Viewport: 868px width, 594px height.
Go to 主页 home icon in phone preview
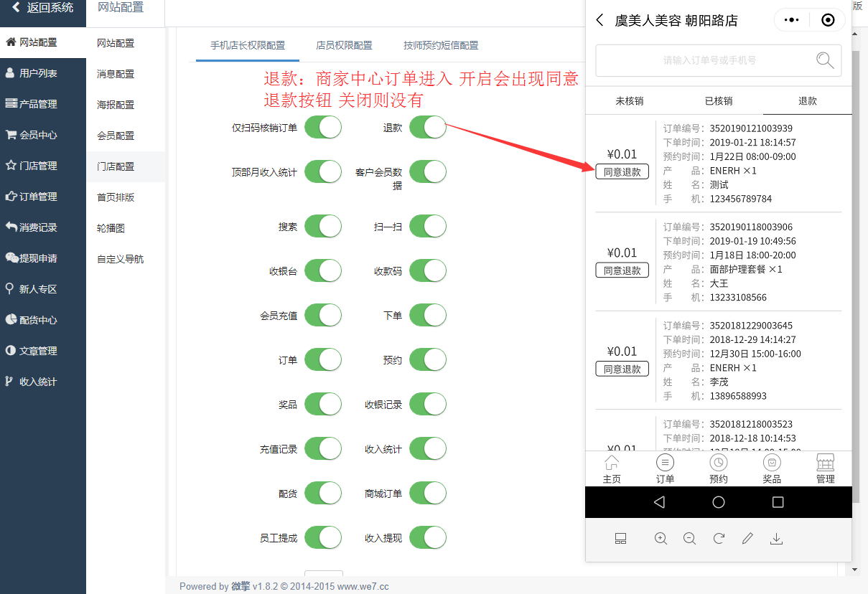(x=612, y=463)
